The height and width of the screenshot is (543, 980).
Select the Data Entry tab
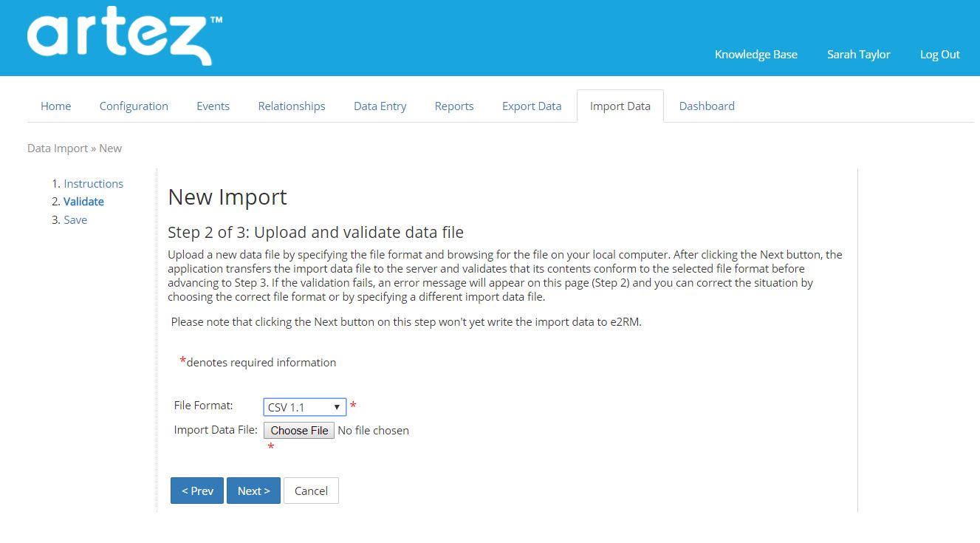tap(380, 106)
